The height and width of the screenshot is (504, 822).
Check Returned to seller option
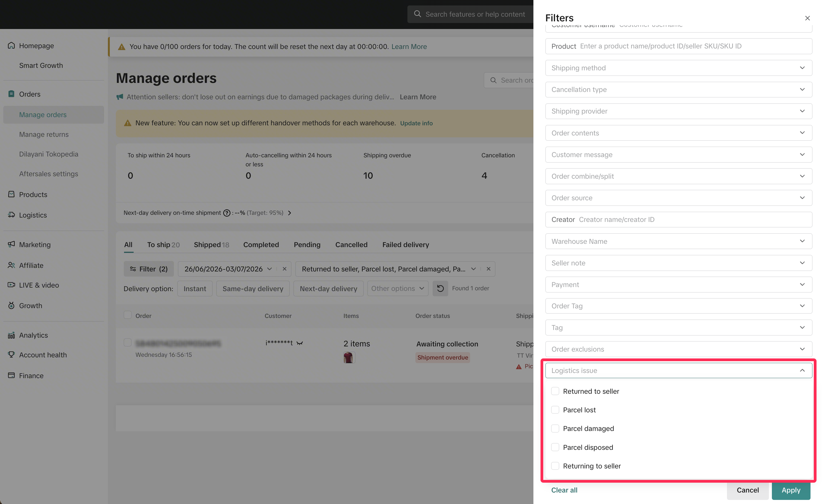click(555, 391)
